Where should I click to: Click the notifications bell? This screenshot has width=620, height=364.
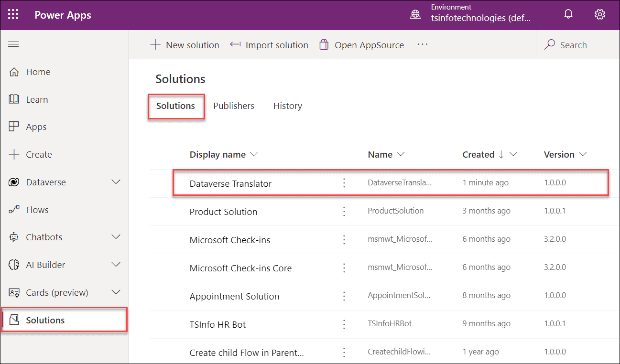[568, 14]
